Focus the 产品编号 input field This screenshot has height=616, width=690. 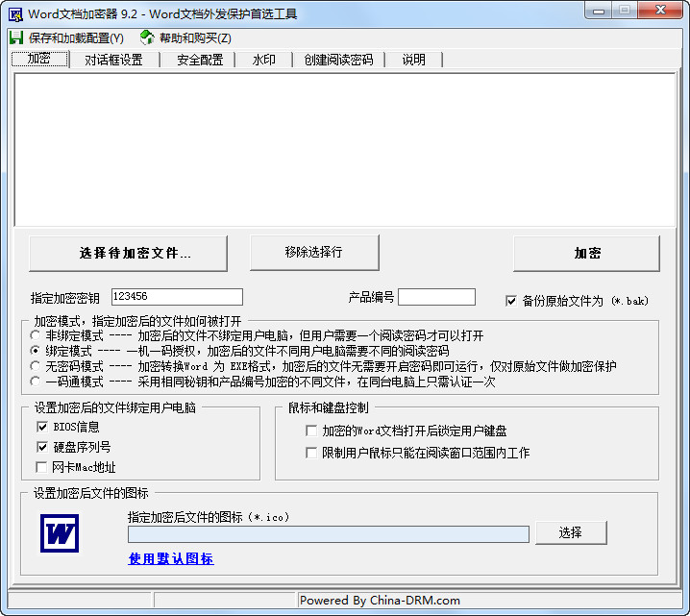click(x=436, y=297)
